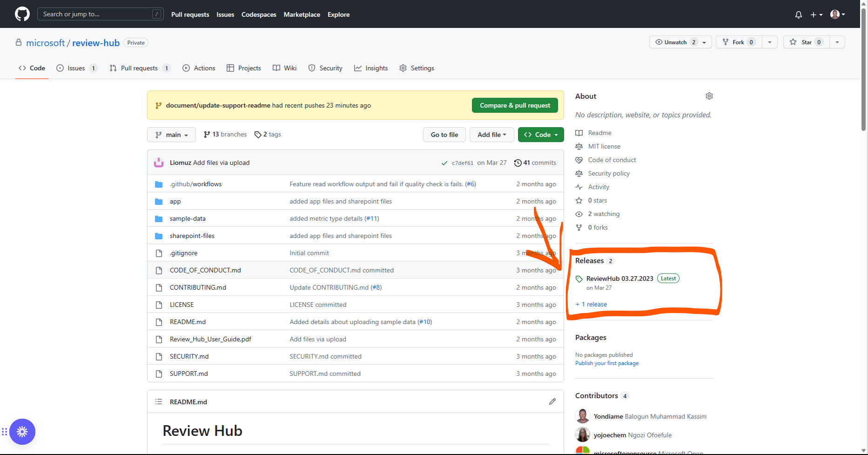
Task: Click the commit history clock icon
Action: coord(518,163)
